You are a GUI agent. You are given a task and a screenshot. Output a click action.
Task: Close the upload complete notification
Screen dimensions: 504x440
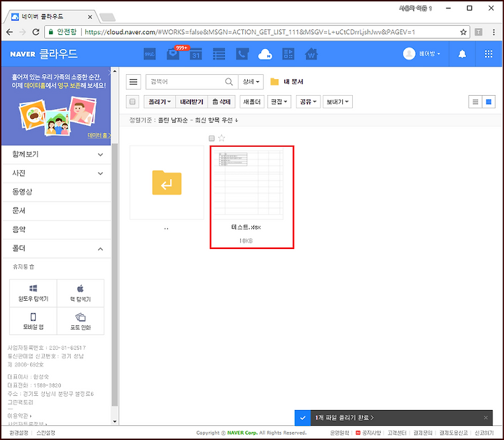click(486, 418)
